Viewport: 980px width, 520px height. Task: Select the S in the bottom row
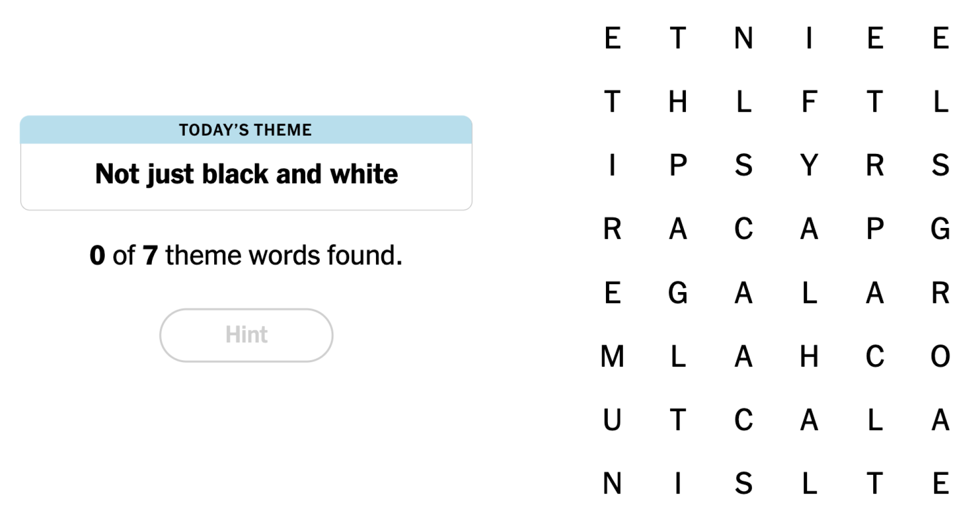[743, 484]
